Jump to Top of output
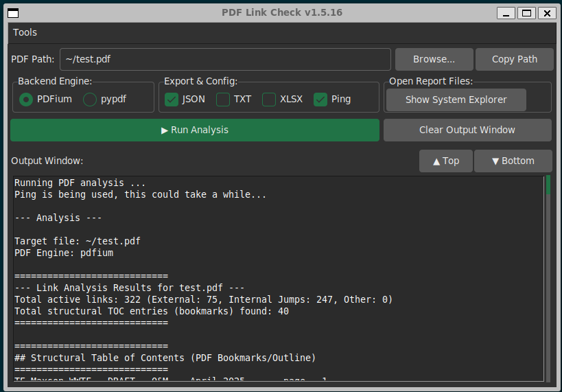Viewport: 562px width, 392px height. click(446, 161)
